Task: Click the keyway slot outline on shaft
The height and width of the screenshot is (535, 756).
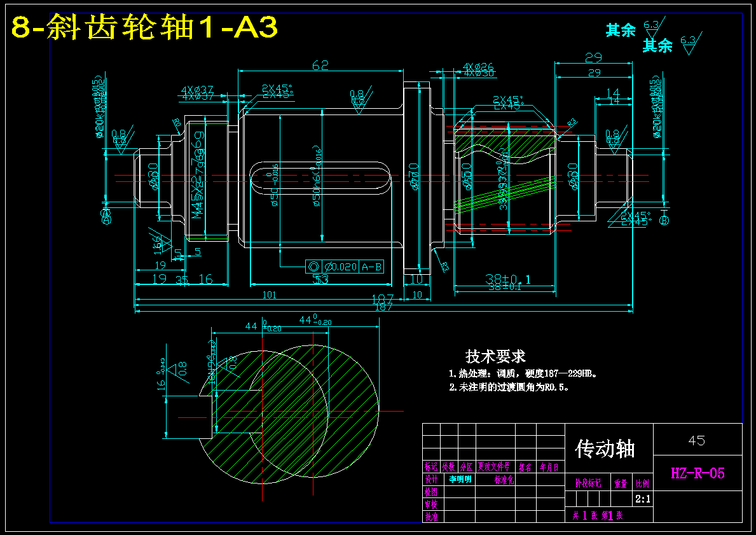Action: tap(320, 178)
